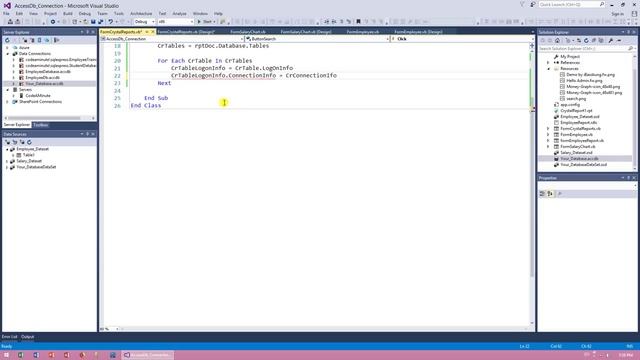This screenshot has height=360, width=640.
Task: Click the Visual Studio taskbar button
Action: pyautogui.click(x=148, y=355)
